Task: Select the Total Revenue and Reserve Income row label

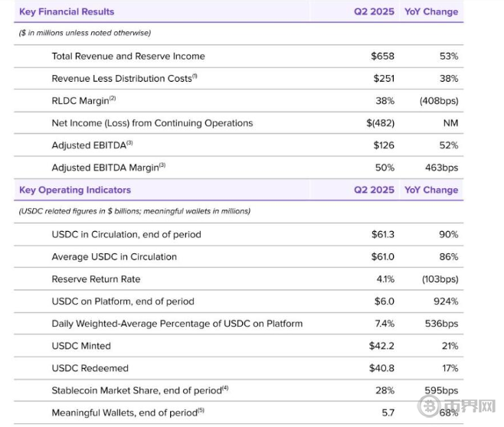Action: (x=128, y=56)
